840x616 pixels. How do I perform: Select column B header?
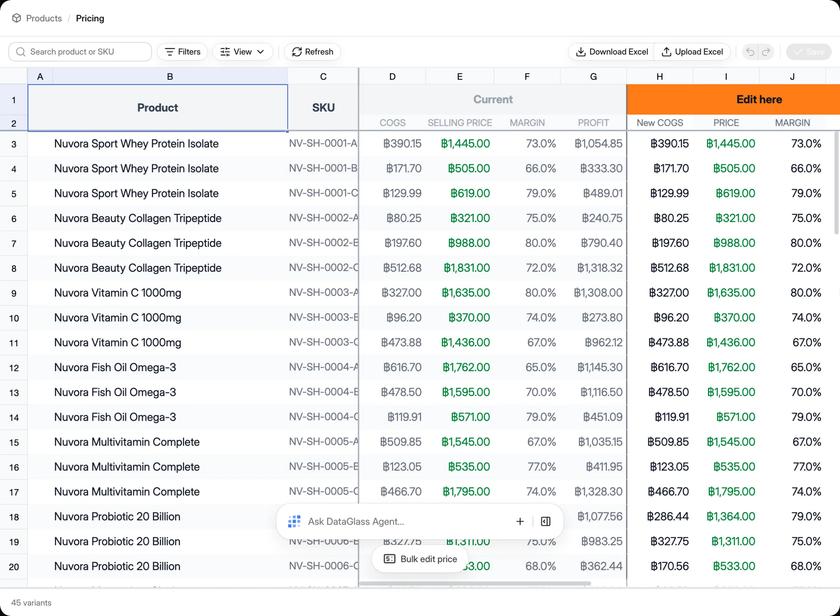[x=170, y=77]
